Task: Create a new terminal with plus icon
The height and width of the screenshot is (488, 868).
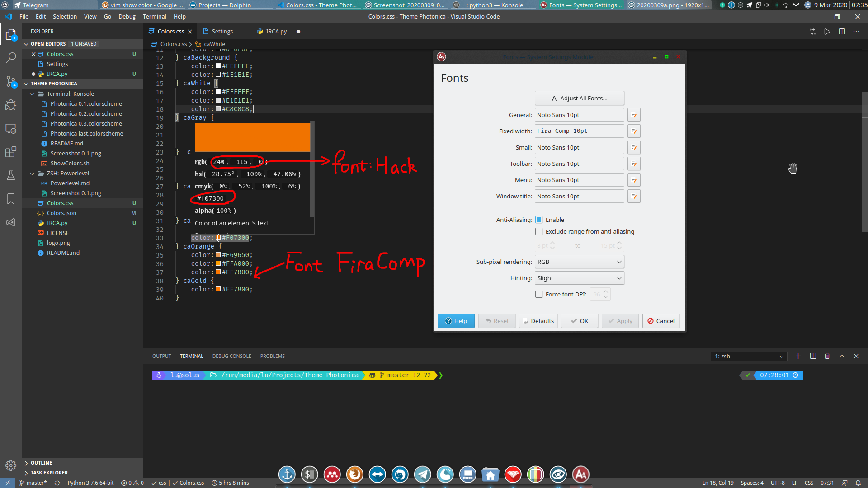Action: coord(798,356)
